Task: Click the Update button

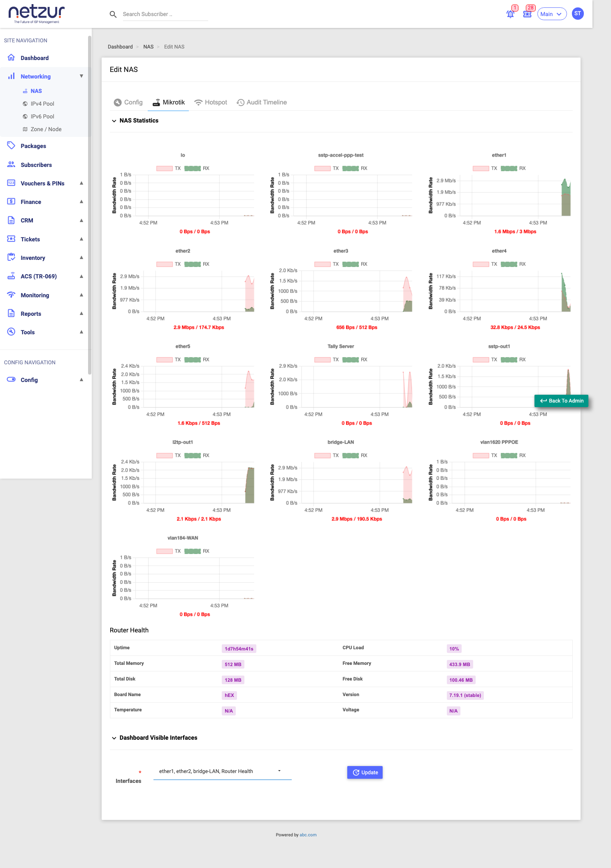Action: (365, 772)
